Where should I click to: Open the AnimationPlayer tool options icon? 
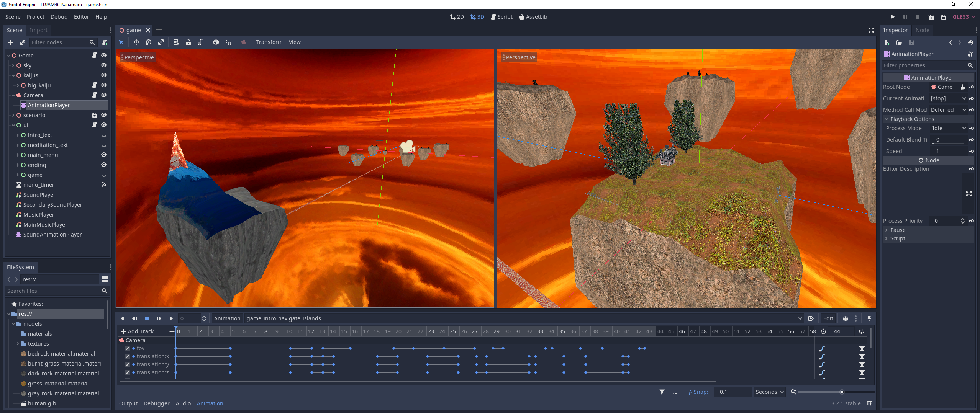tap(970, 54)
